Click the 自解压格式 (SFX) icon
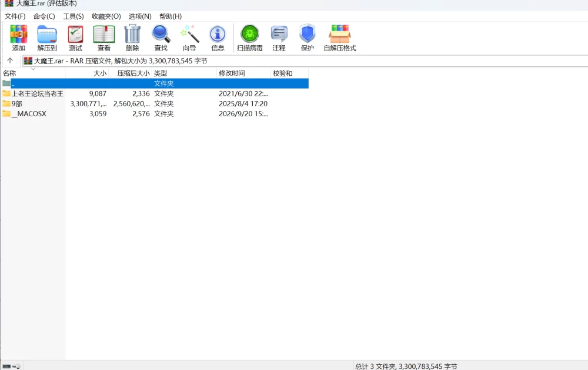The image size is (588, 370). coord(340,34)
